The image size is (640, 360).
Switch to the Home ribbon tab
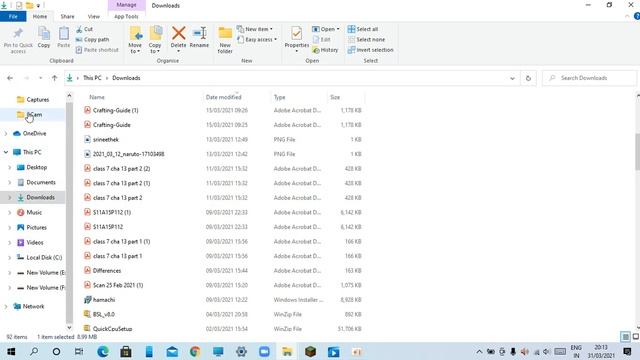(40, 16)
